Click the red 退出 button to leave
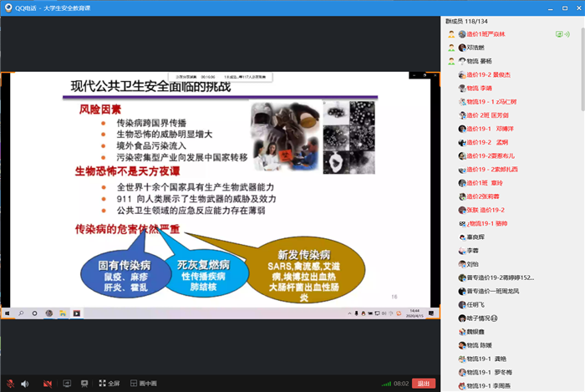Screen dimensions: 585x392 (424, 384)
